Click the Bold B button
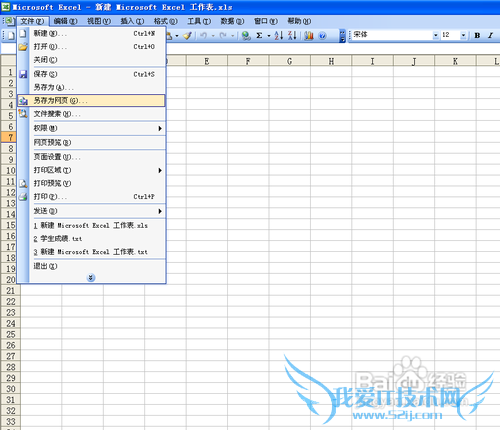 [x=477, y=35]
